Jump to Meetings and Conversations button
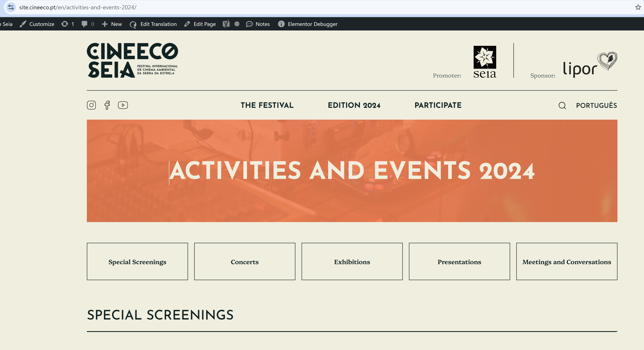Viewport: 644px width, 350px height. click(567, 261)
